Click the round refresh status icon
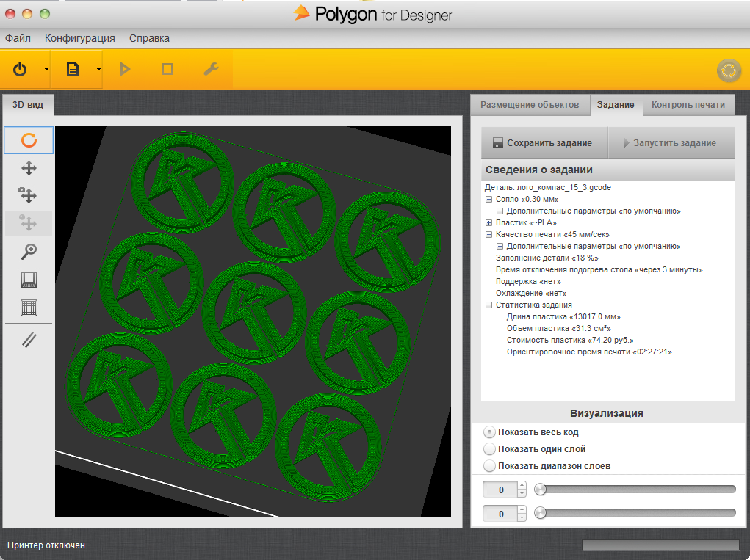The image size is (750, 560). tap(729, 70)
